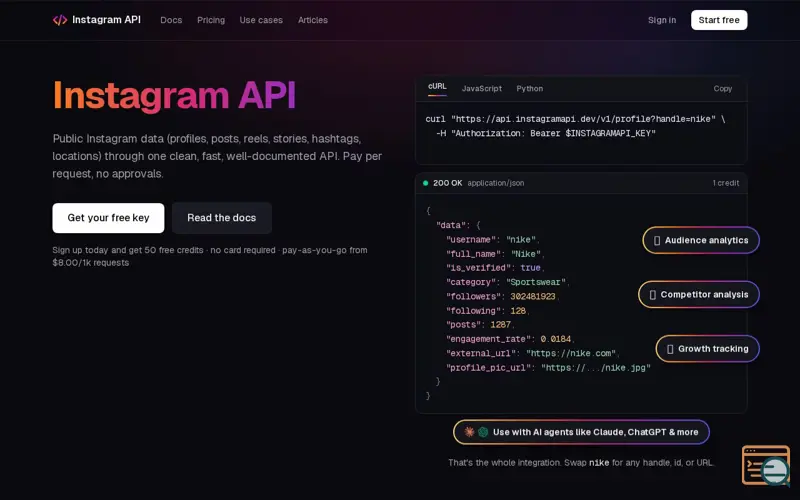Click the icon on the Competitor analysis pill
Image resolution: width=800 pixels, height=500 pixels.
click(x=653, y=295)
